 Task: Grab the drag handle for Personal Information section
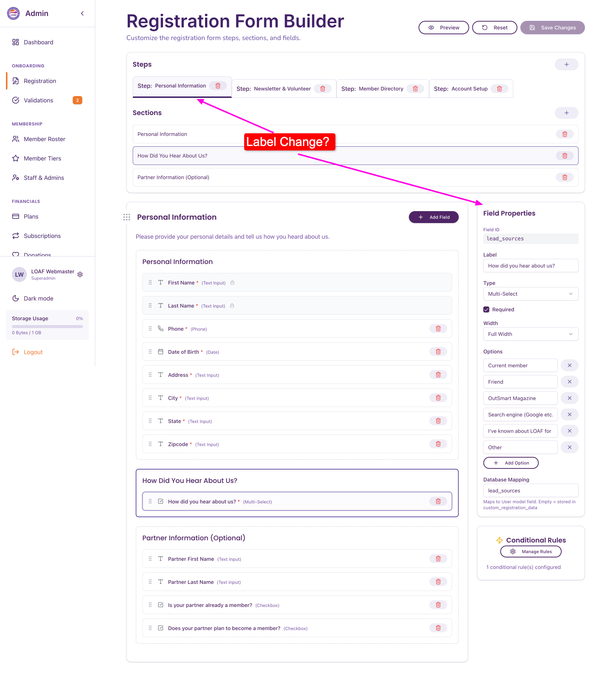[127, 217]
